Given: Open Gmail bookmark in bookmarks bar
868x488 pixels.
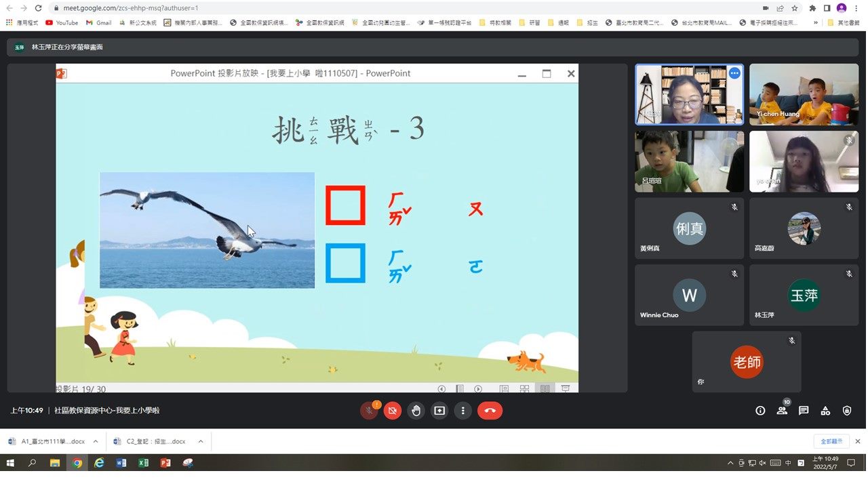Looking at the screenshot, I should click(99, 22).
